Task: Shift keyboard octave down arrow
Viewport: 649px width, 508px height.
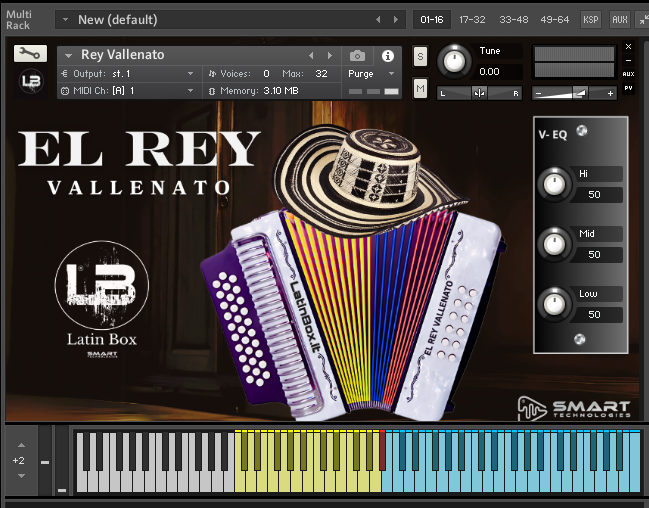Action: click(x=22, y=476)
